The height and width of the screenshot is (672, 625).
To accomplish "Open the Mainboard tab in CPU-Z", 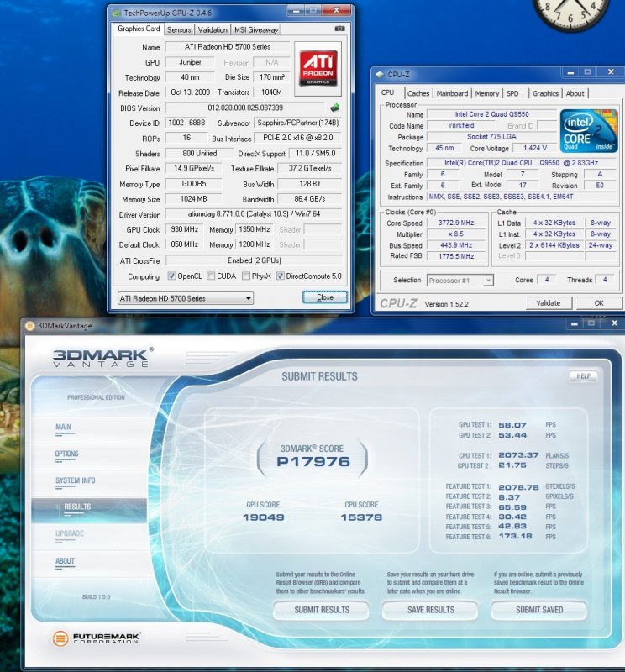I will (452, 93).
